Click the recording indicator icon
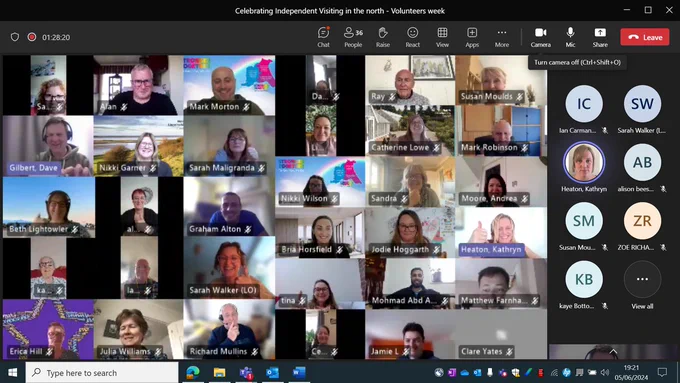The width and height of the screenshot is (680, 383). click(32, 37)
